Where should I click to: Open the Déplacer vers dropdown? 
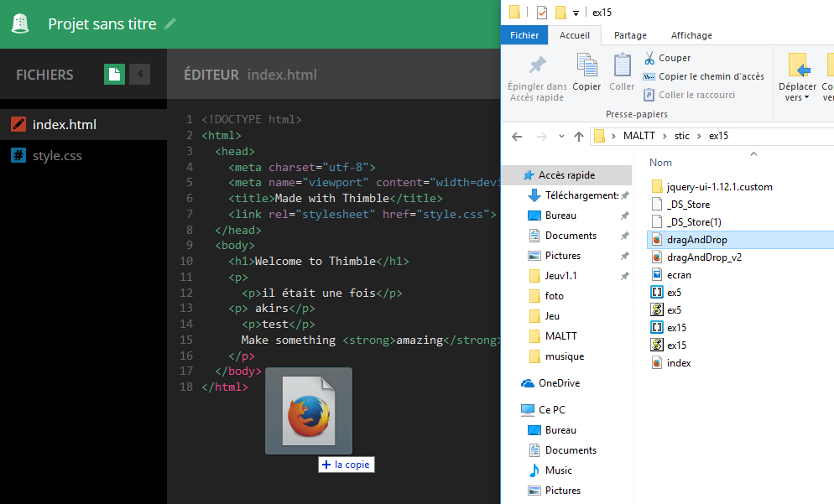point(797,77)
